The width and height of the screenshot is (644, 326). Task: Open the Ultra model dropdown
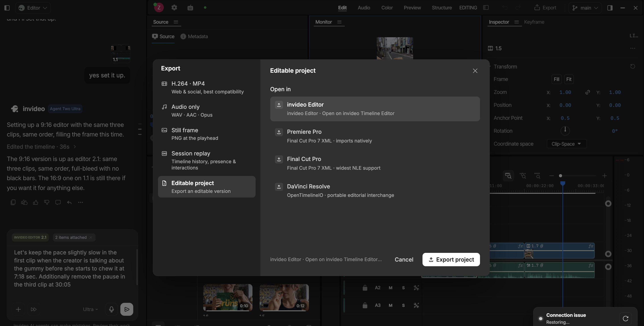pos(90,309)
